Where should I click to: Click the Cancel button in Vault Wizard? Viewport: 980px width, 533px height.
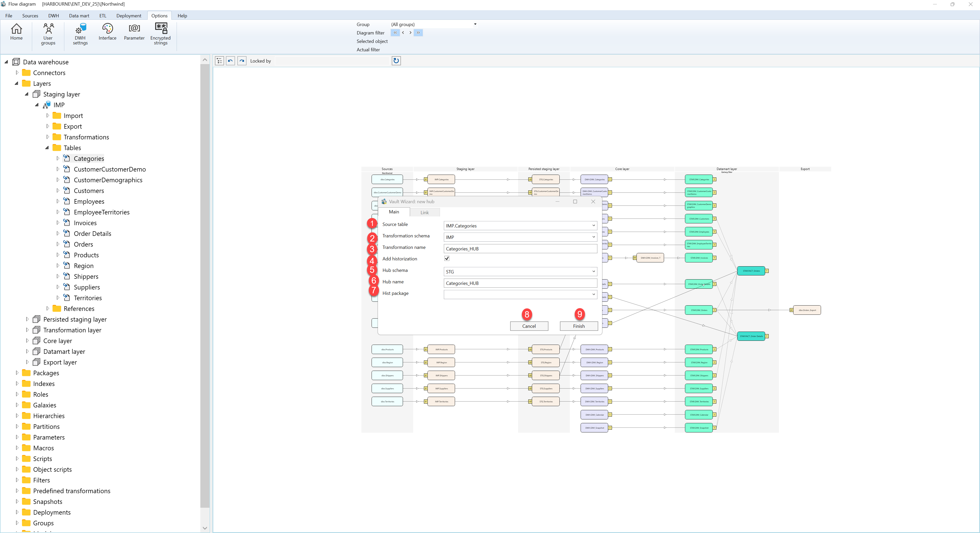click(x=529, y=326)
